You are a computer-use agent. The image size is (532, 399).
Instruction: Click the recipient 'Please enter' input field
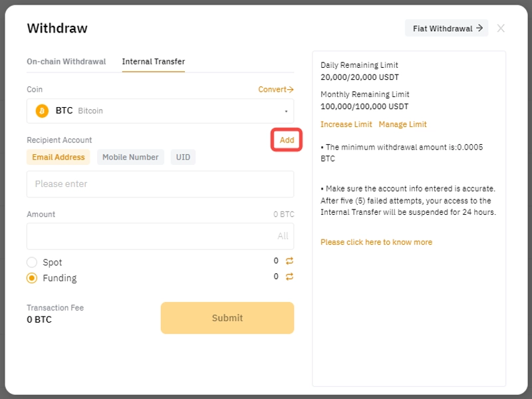[x=160, y=184]
